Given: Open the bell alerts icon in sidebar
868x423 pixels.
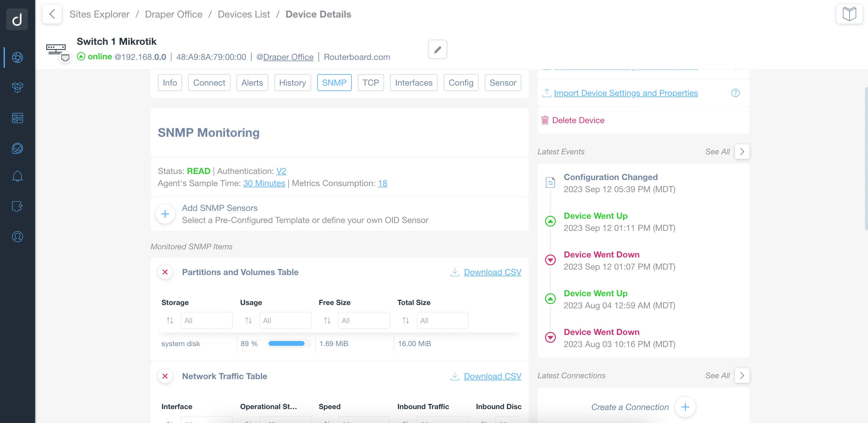Looking at the screenshot, I should point(17,176).
